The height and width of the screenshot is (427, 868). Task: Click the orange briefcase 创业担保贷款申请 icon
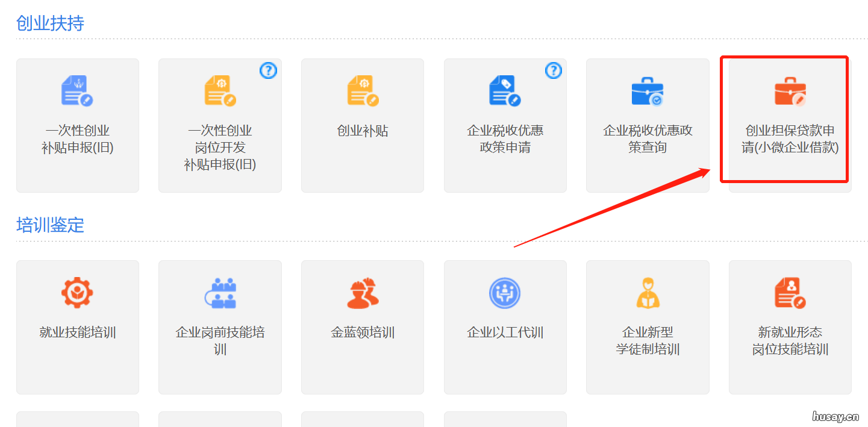pyautogui.click(x=790, y=92)
